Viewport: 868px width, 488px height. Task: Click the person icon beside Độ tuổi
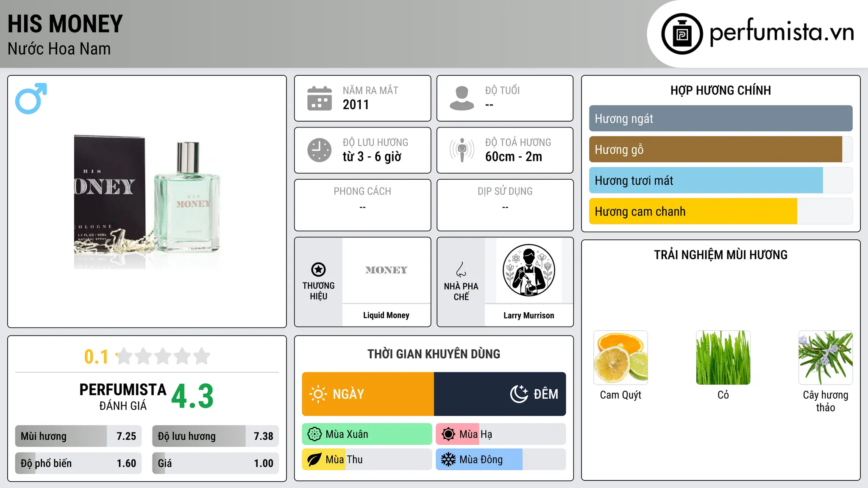(x=462, y=98)
